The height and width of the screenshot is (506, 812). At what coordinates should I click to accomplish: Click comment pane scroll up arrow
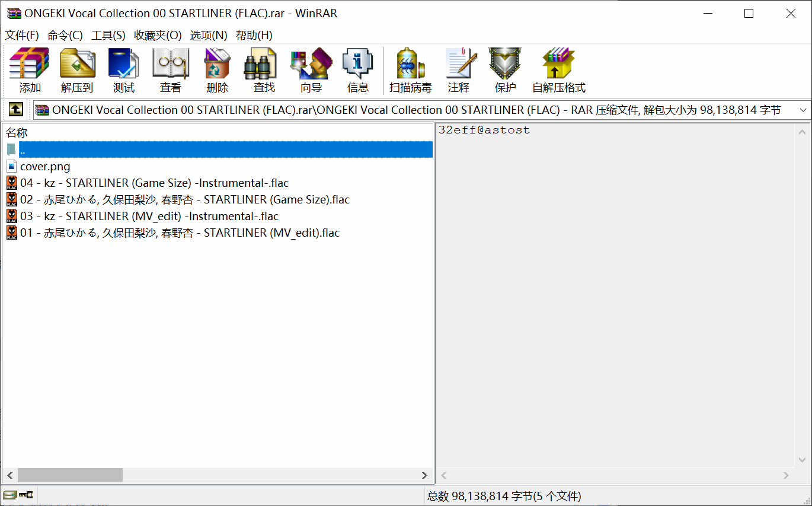pyautogui.click(x=802, y=132)
